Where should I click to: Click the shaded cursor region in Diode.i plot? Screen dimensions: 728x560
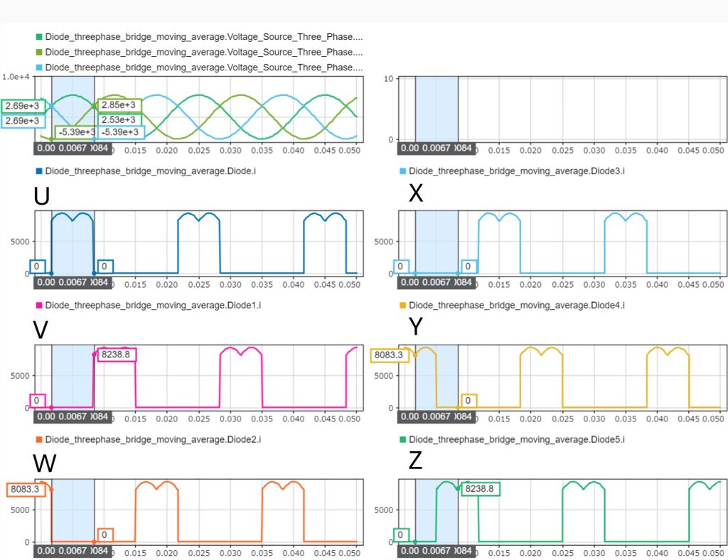73,242
